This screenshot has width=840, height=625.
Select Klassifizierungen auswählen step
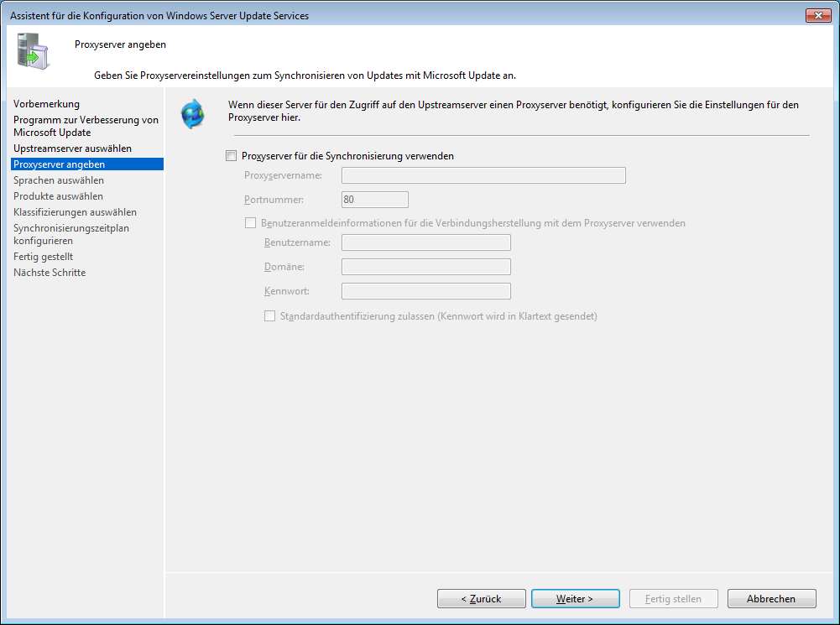tap(75, 212)
